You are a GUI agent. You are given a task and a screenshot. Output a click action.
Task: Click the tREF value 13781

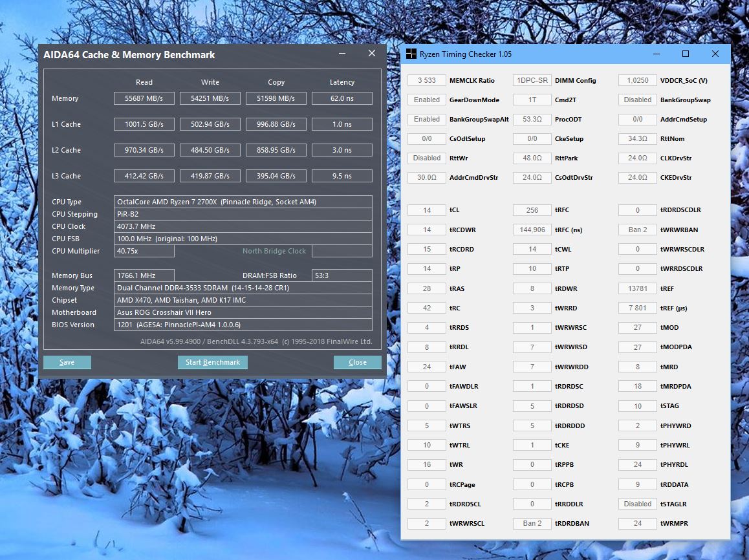coord(638,288)
